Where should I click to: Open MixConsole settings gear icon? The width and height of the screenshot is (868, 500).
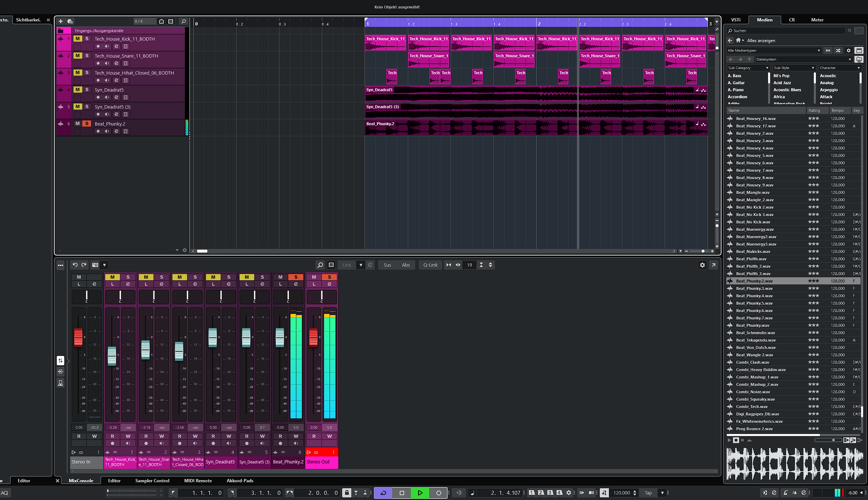click(702, 265)
